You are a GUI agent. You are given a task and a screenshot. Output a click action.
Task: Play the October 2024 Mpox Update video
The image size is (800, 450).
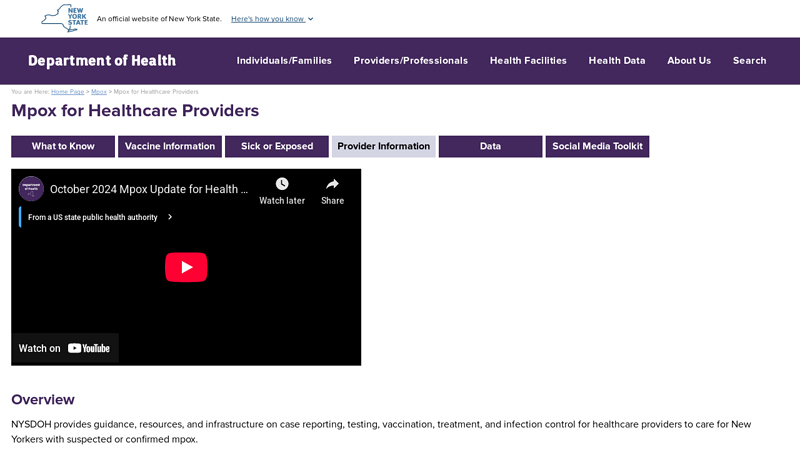coord(186,267)
